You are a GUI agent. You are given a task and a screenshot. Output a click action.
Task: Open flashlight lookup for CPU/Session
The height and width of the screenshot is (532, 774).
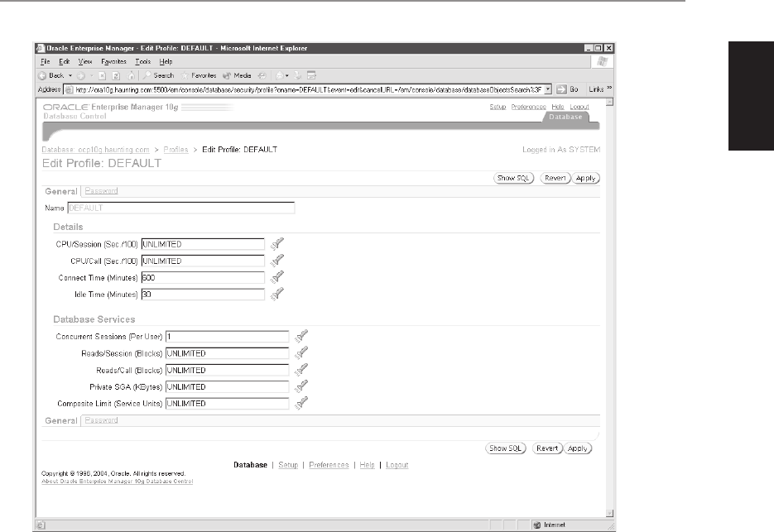point(277,243)
